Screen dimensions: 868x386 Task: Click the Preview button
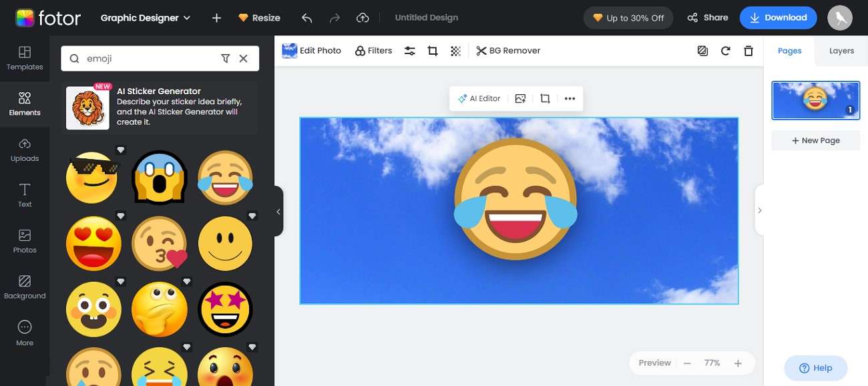point(654,363)
